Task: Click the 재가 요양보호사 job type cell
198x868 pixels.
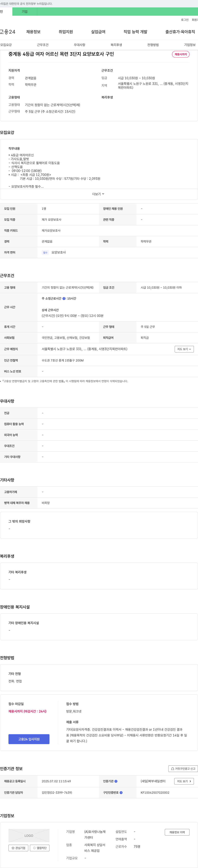Action: coord(52,220)
